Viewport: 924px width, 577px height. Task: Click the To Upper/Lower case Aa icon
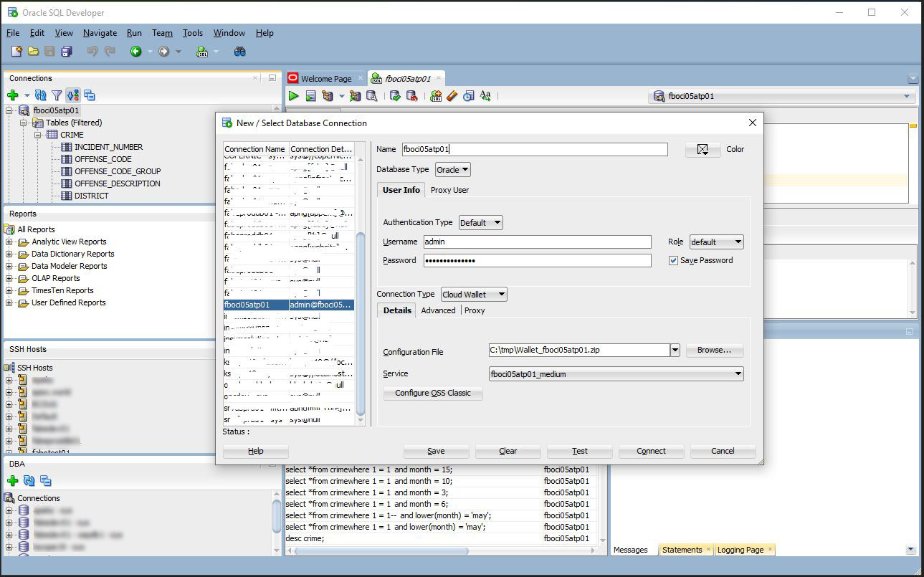pyautogui.click(x=485, y=96)
